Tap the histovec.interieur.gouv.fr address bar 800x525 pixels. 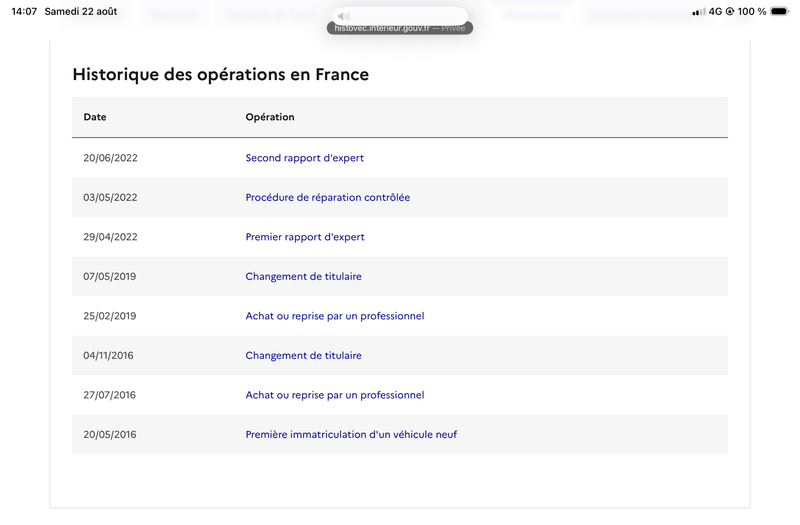pyautogui.click(x=399, y=28)
